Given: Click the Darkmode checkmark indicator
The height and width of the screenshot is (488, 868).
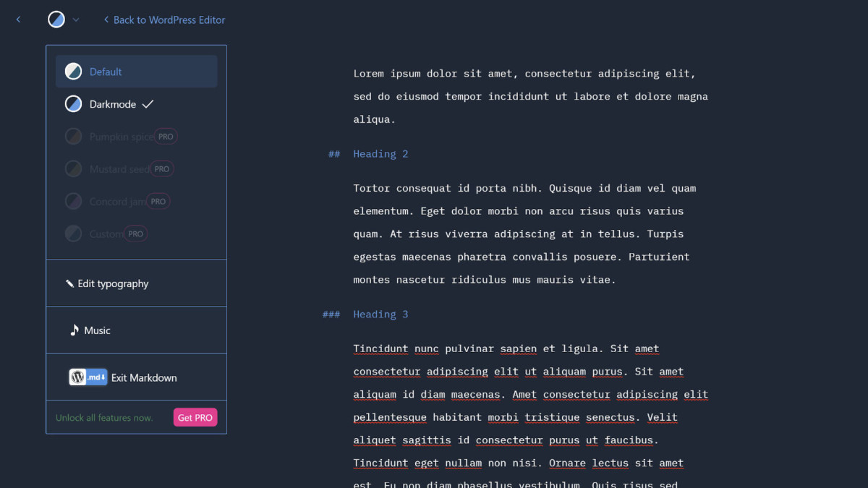Looking at the screenshot, I should coord(148,104).
